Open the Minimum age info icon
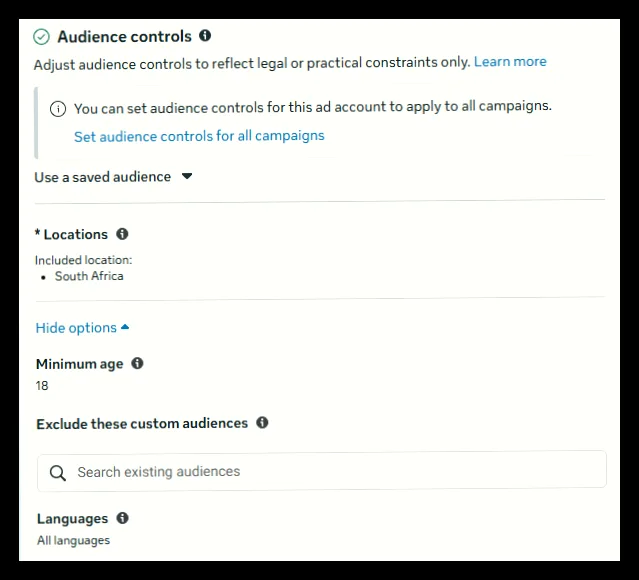The width and height of the screenshot is (639, 580). click(x=137, y=363)
